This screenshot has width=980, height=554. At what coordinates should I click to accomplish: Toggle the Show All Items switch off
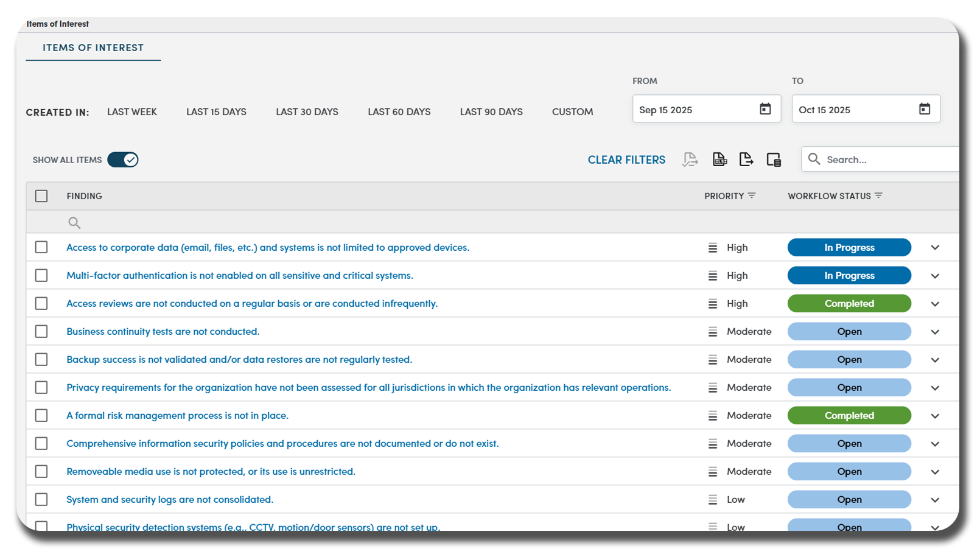(122, 160)
